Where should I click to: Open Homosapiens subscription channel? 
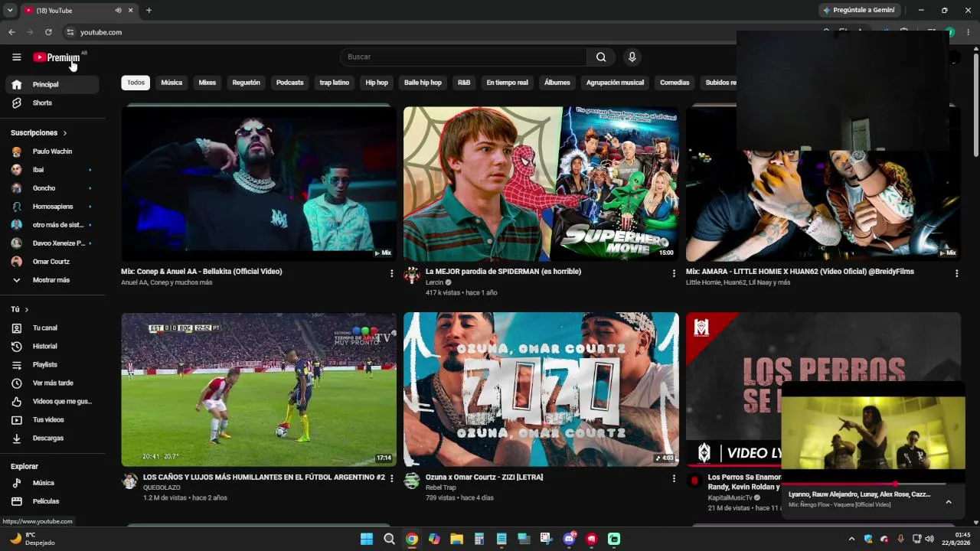[52, 207]
